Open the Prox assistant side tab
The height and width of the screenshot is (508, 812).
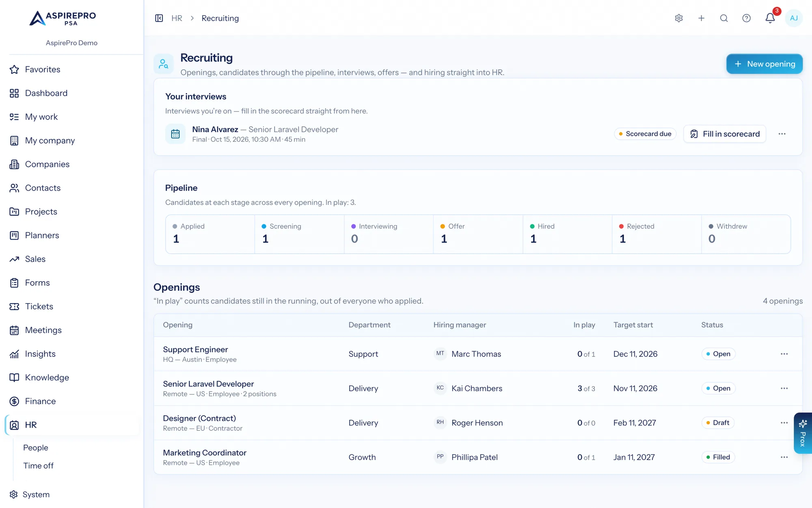[803, 433]
